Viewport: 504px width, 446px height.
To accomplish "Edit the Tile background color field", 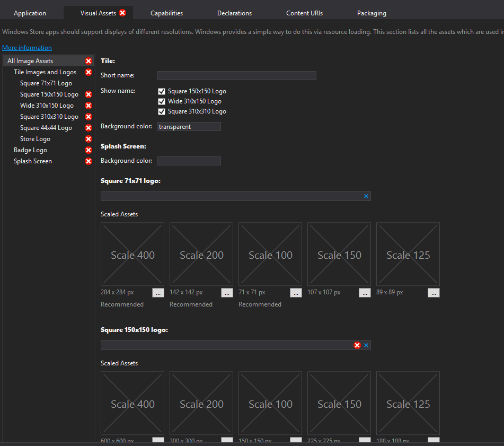I will pyautogui.click(x=189, y=127).
